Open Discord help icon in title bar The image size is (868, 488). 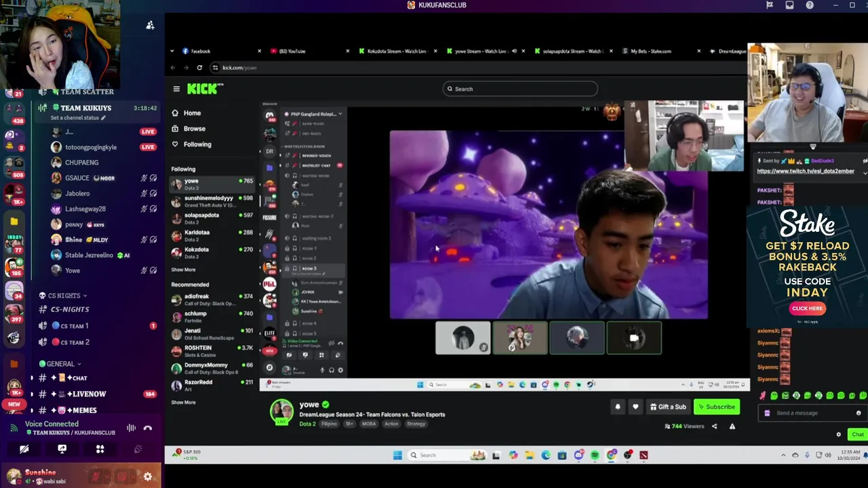(810, 5)
